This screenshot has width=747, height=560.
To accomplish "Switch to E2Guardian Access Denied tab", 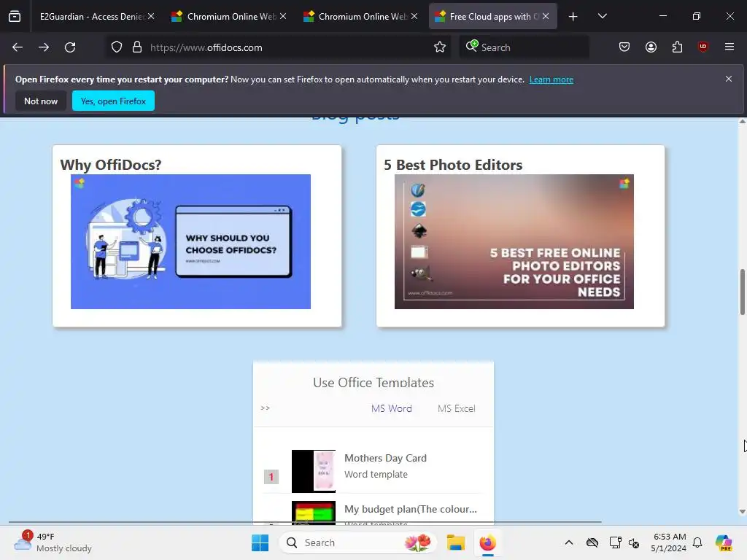I will click(x=91, y=17).
